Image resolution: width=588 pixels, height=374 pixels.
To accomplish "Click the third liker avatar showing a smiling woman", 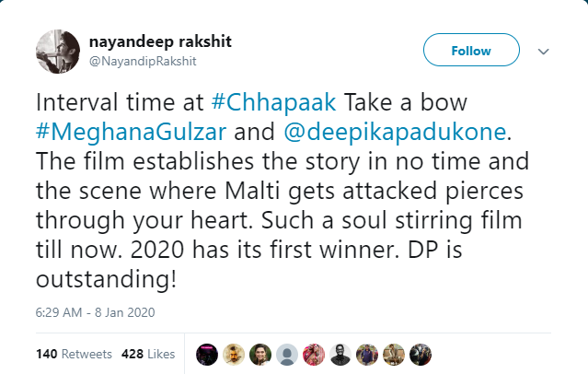I will (260, 354).
